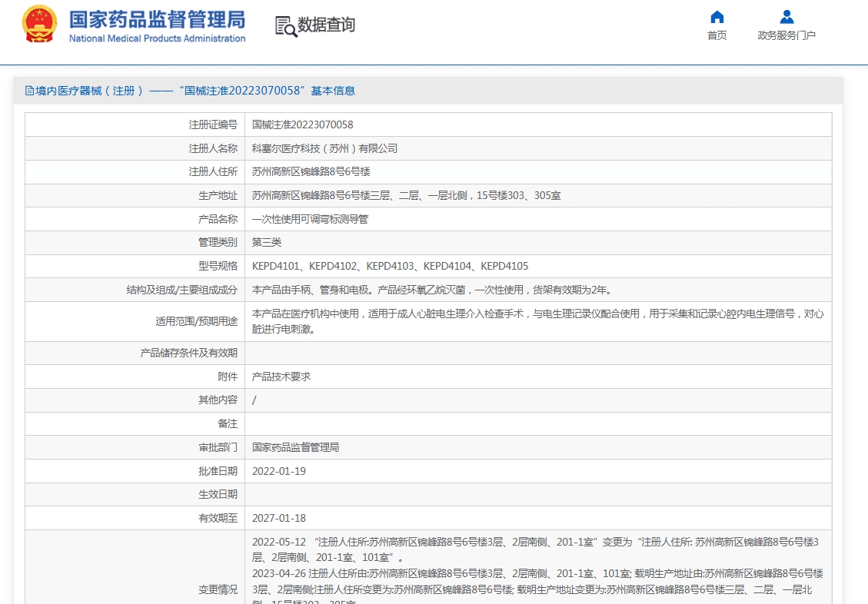Click National Medical Products Administration text
The height and width of the screenshot is (604, 868).
(157, 38)
